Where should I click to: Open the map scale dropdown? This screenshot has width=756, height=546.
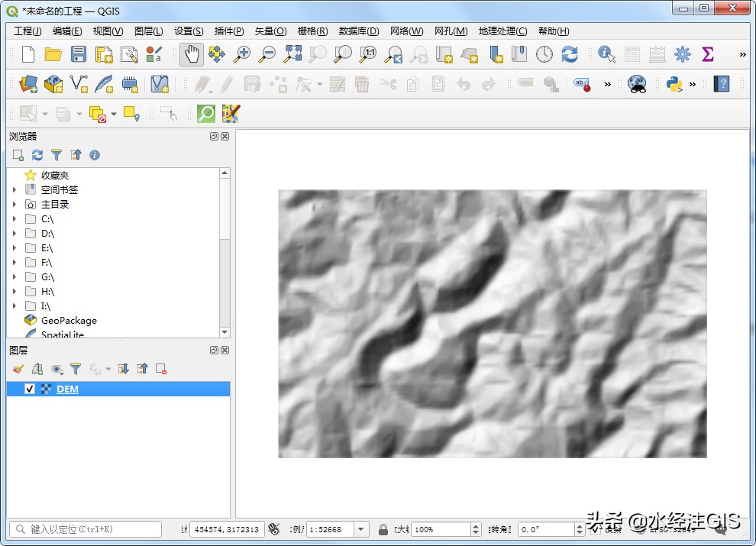(361, 529)
